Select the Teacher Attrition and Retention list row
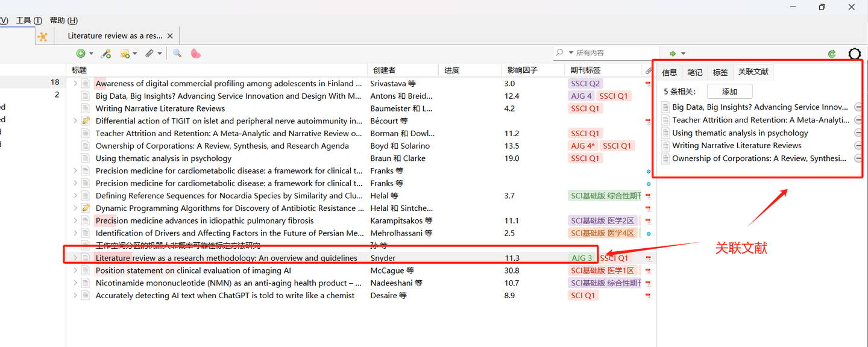Viewport: 868px width, 347px height. click(x=360, y=134)
